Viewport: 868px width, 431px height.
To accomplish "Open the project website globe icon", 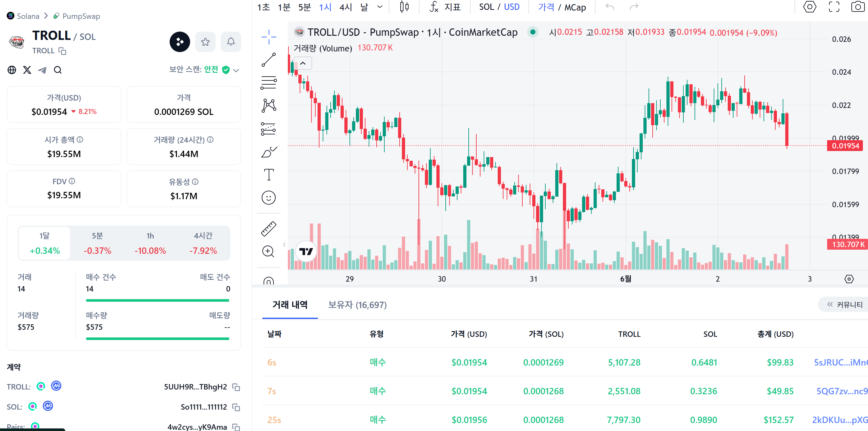I will 12,70.
